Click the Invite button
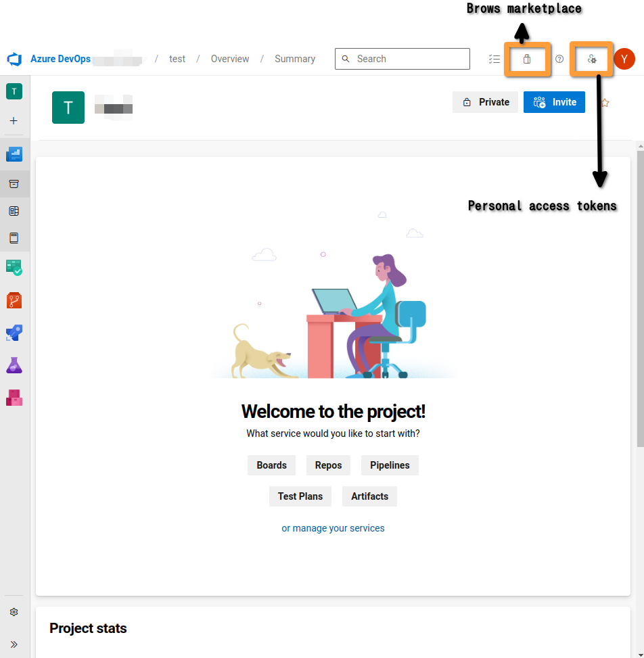 pyautogui.click(x=554, y=102)
